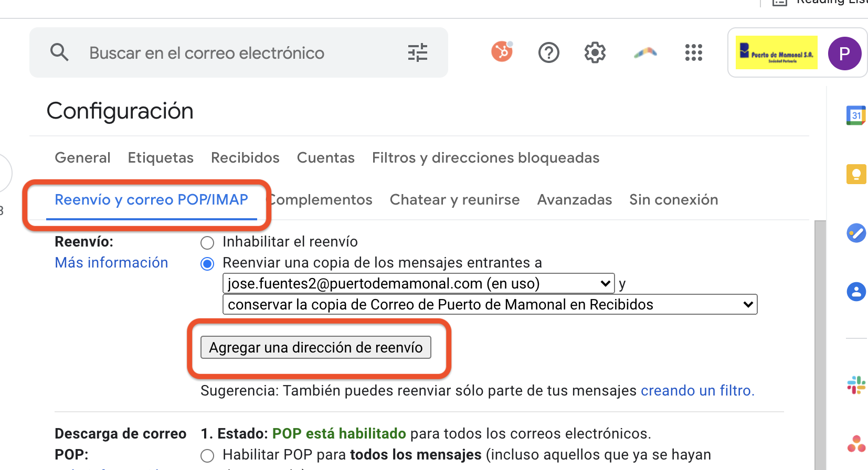The image size is (868, 470).
Task: Switch to the Etiquetas tab
Action: coord(161,158)
